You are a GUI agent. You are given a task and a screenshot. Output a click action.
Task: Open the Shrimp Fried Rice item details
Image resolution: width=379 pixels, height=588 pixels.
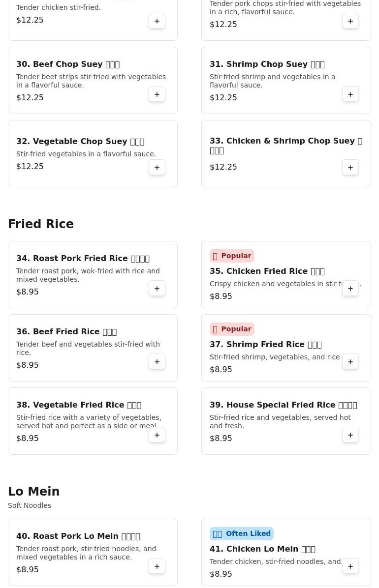point(266,344)
